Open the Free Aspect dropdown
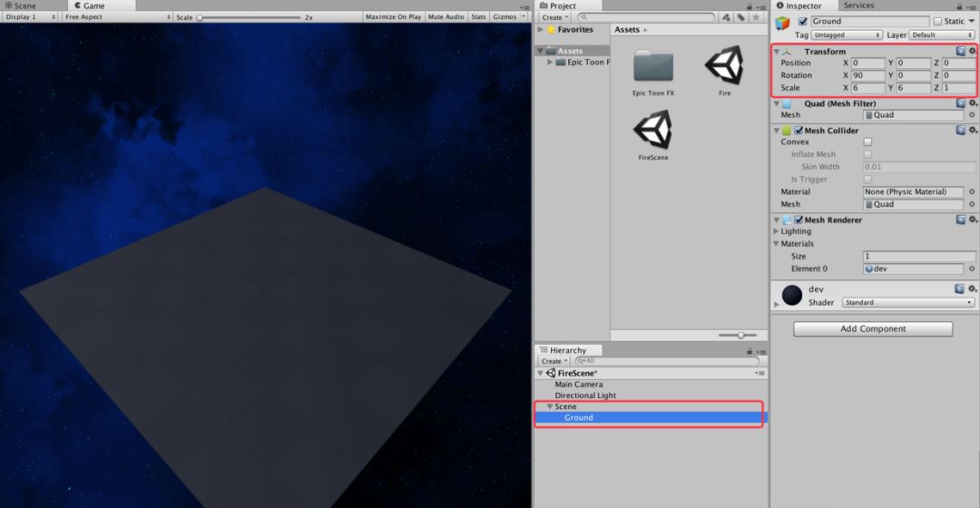 point(117,17)
